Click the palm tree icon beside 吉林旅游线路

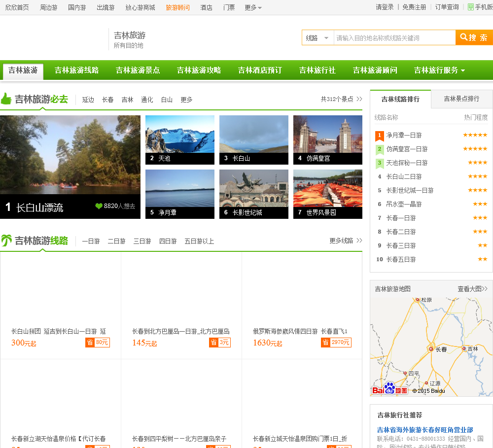(6, 241)
